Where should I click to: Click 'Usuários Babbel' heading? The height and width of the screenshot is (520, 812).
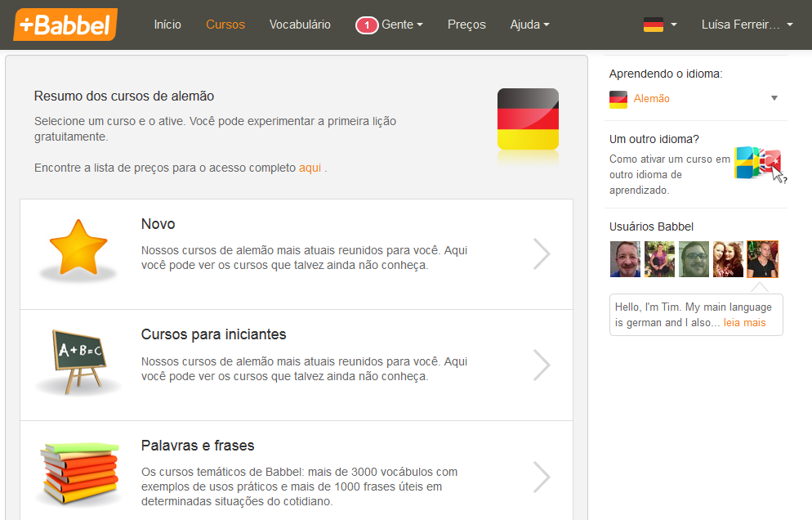(651, 226)
